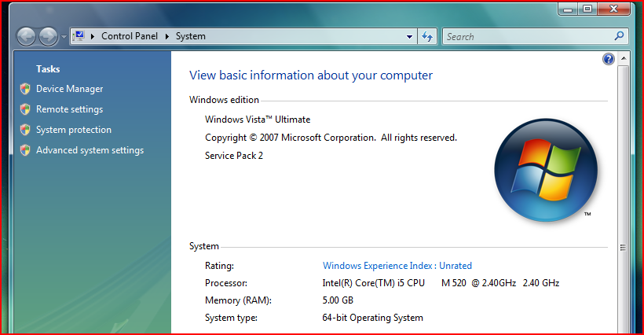Click the computer icon in address bar
This screenshot has width=644, height=335.
pyautogui.click(x=79, y=35)
